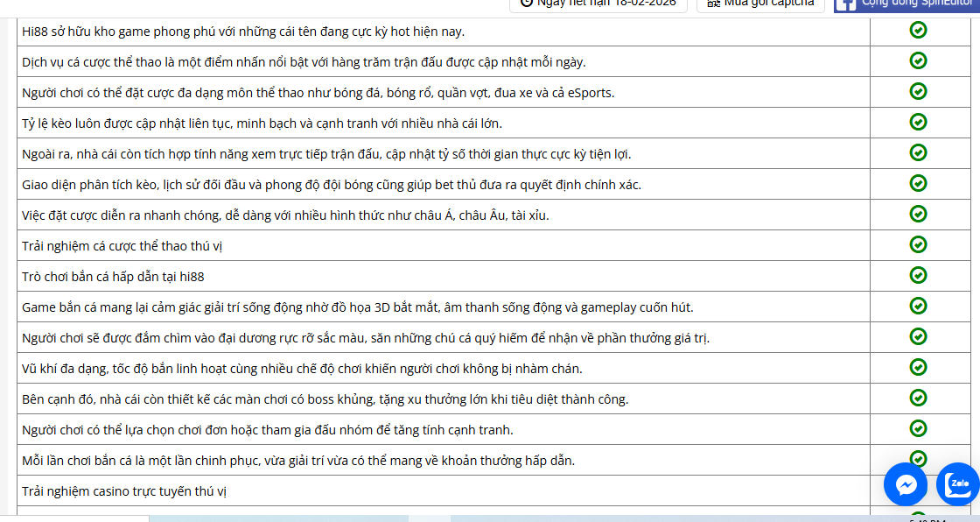Viewport: 980px width, 522px height.
Task: Click the checkmark for "Game bắn cá mang lại cảm giác" row
Action: (918, 306)
